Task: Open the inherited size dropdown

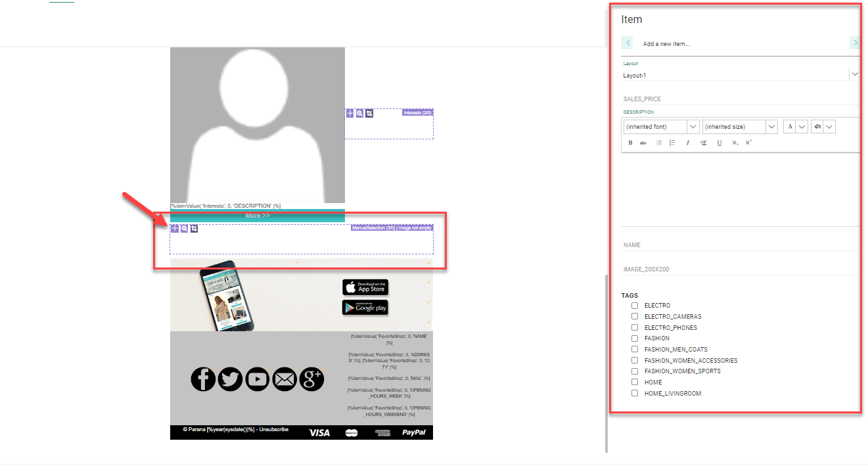Action: (771, 126)
